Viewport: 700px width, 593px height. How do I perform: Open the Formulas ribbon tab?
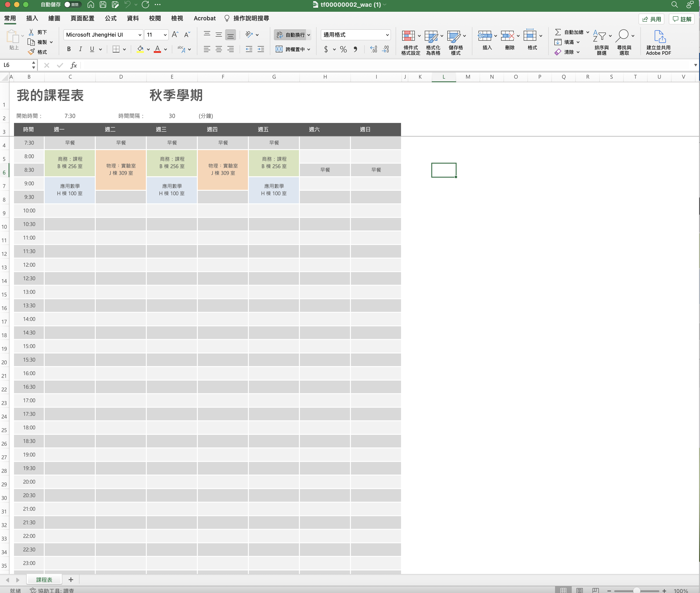point(110,18)
